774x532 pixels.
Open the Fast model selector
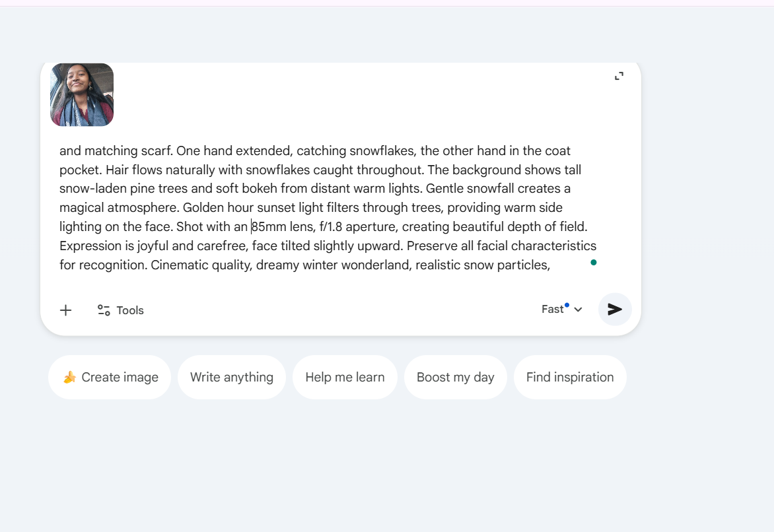click(553, 310)
